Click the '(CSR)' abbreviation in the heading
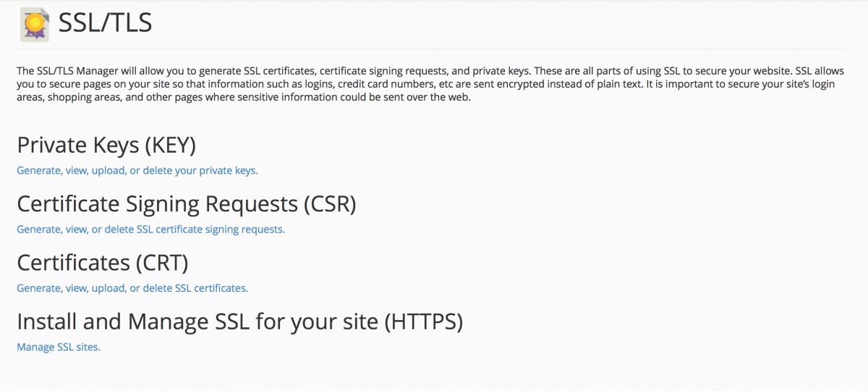Image resolution: width=868 pixels, height=391 pixels. 328,204
